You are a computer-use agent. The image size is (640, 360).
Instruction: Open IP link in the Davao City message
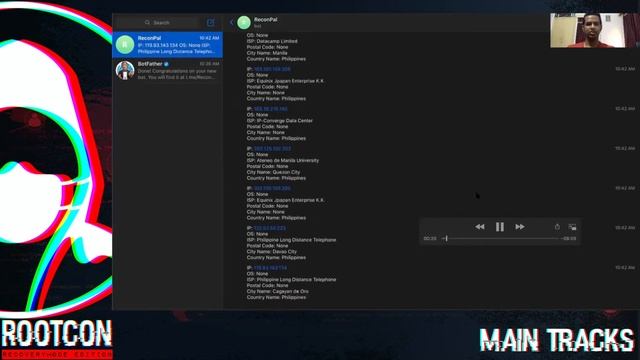coord(270,228)
